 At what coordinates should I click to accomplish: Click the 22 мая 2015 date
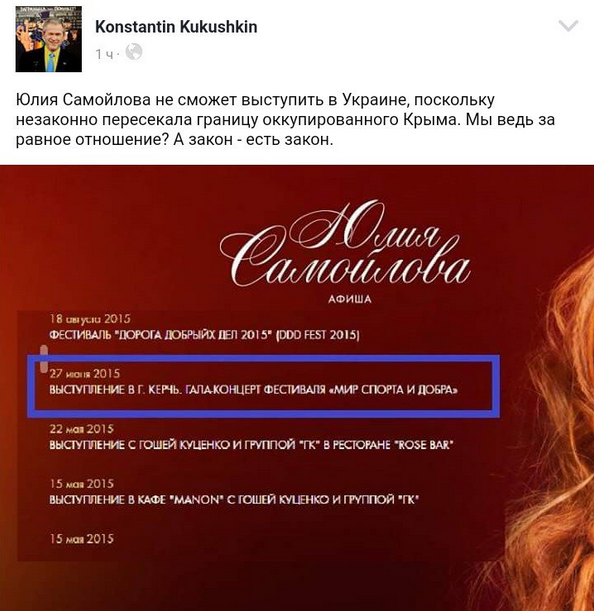81,429
